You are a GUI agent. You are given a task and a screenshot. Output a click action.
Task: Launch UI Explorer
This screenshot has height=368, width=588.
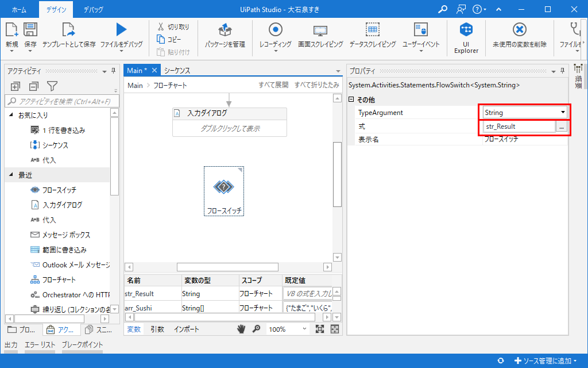[466, 37]
